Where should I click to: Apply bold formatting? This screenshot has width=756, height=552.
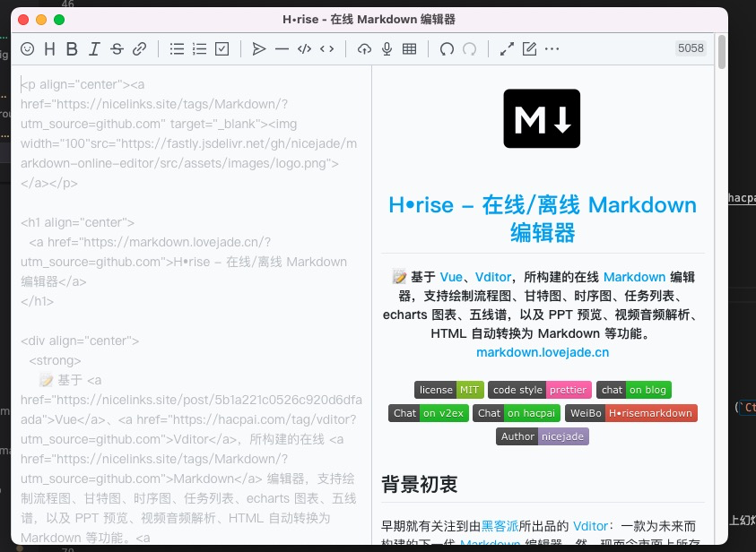tap(71, 49)
